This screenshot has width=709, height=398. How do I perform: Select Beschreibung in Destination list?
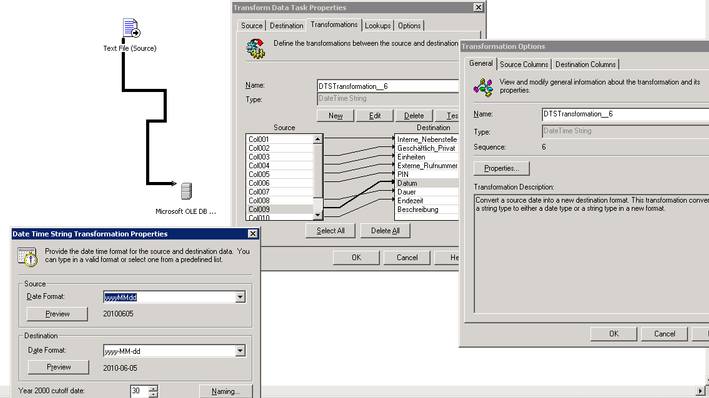[x=427, y=209]
